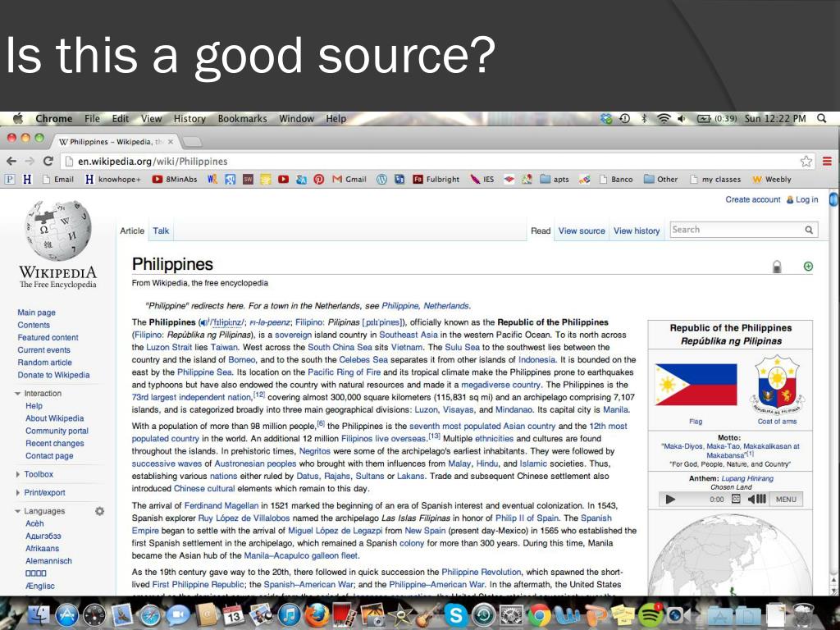
Task: Open the Trash in the Dock
Action: (x=802, y=614)
